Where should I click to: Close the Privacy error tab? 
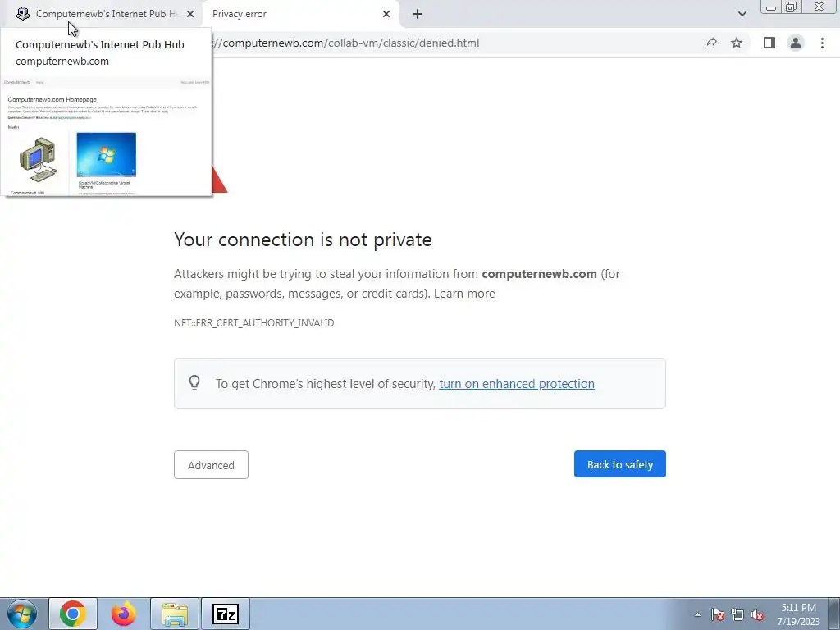(x=386, y=14)
